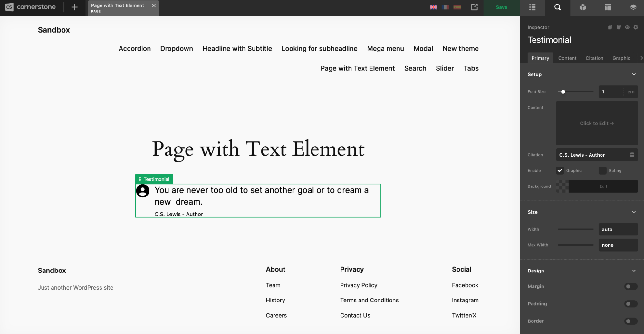
Task: Open Facebook footer link
Action: [x=465, y=285]
